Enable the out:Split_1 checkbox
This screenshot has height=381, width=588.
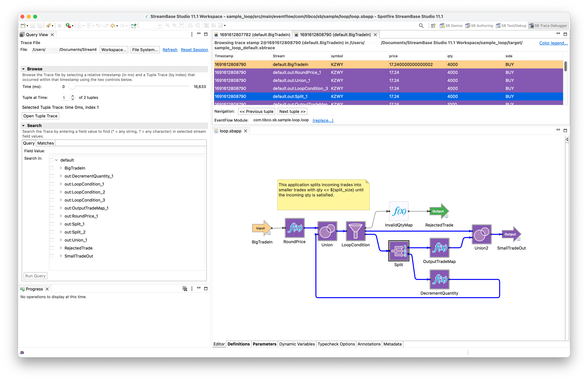51,224
